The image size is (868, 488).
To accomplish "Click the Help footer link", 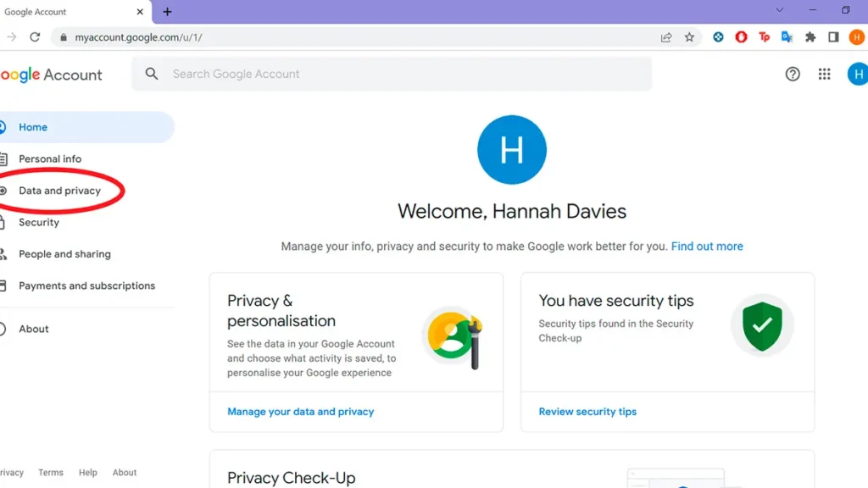I will point(87,473).
